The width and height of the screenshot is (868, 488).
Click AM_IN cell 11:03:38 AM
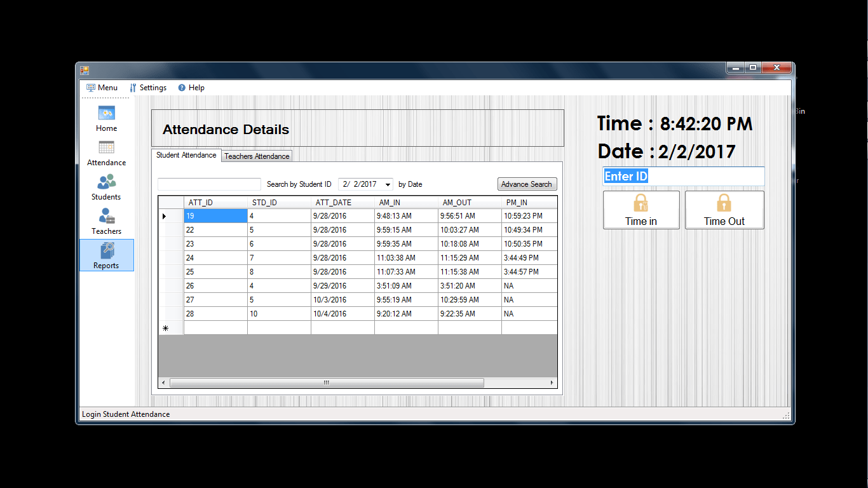click(x=406, y=258)
